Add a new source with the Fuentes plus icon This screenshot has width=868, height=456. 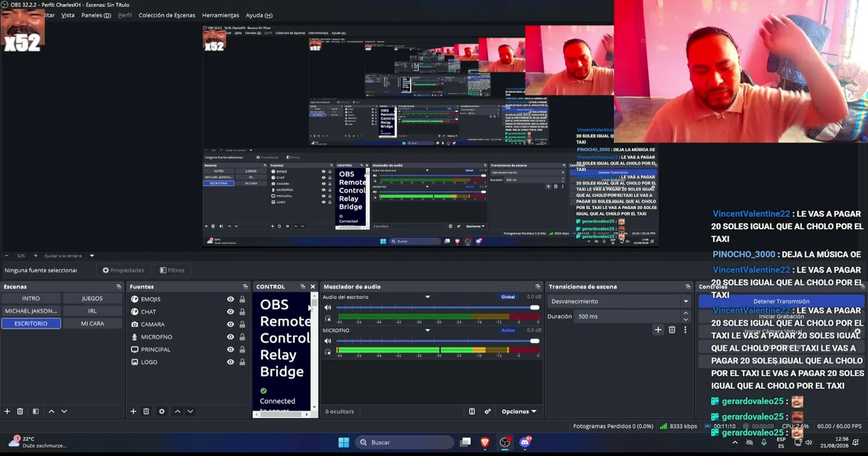(x=133, y=412)
